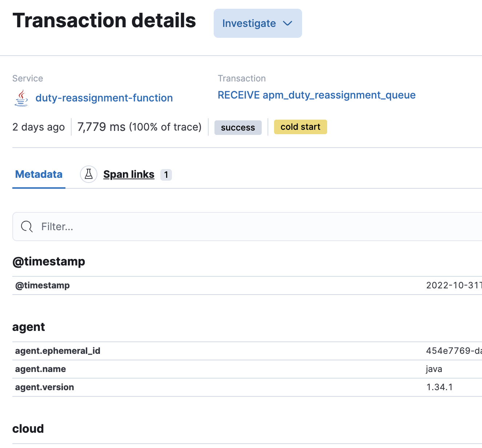Click the cold start badge

(300, 127)
